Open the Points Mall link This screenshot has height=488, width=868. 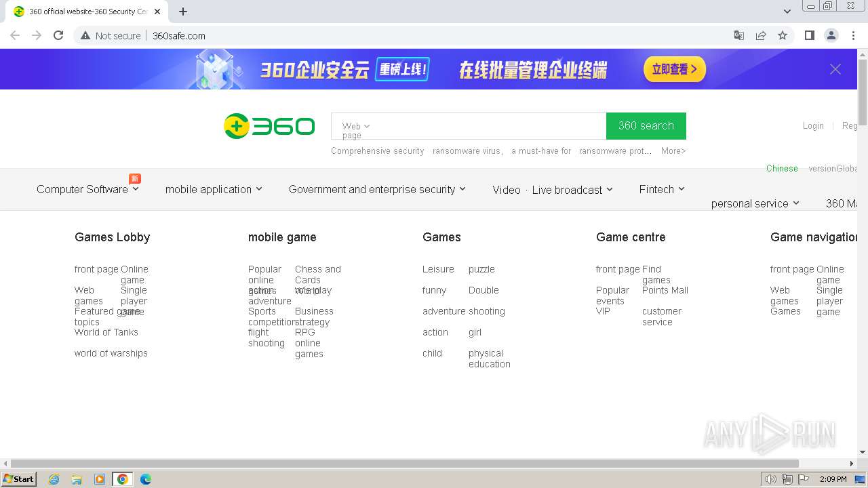(x=665, y=290)
